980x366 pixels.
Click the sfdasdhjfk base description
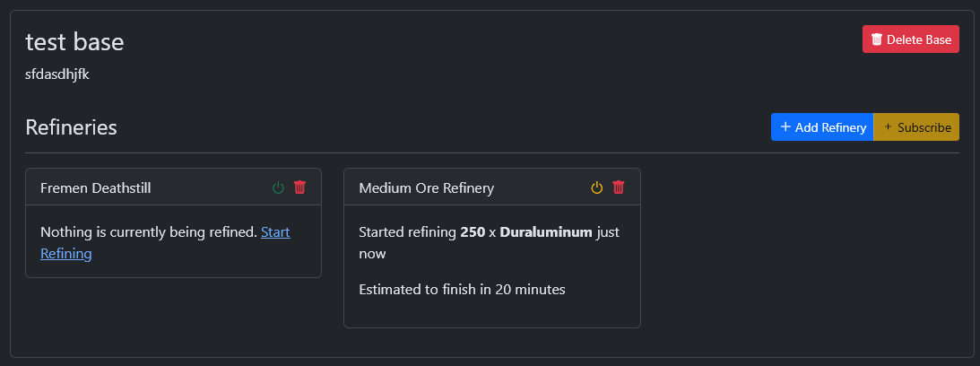(57, 74)
